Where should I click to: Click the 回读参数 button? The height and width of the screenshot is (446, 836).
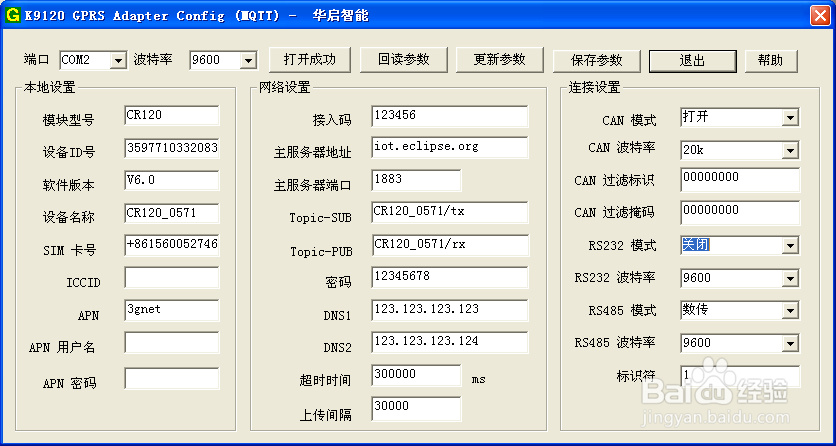[404, 60]
